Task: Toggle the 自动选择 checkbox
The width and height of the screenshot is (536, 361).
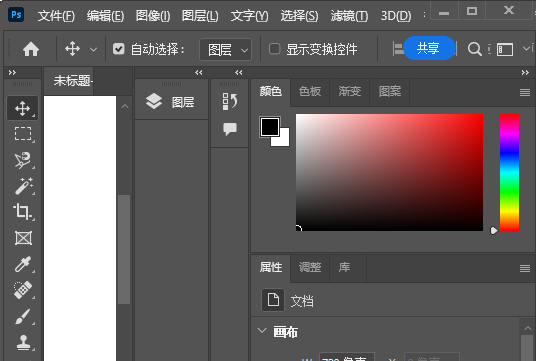Action: point(119,49)
